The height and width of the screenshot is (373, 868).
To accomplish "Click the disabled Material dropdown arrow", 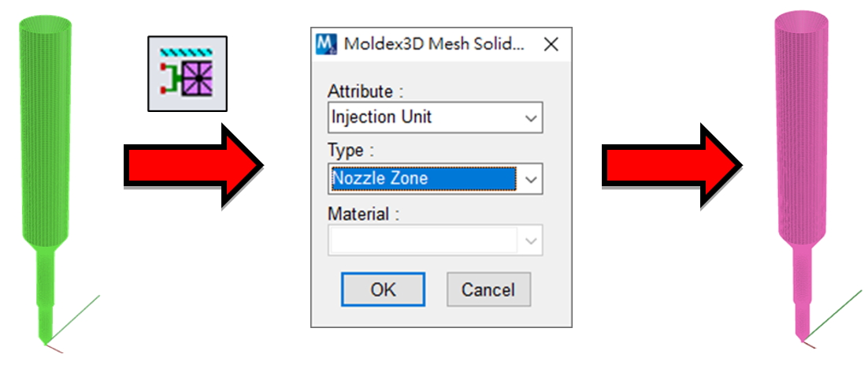I will coord(530,240).
